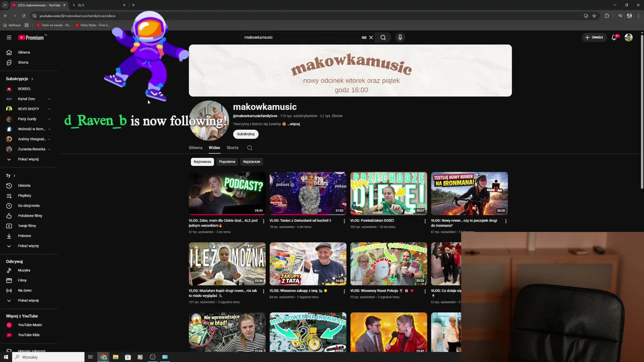Screen dimensions: 644x362
Task: Open the notifications bell
Action: [x=614, y=37]
